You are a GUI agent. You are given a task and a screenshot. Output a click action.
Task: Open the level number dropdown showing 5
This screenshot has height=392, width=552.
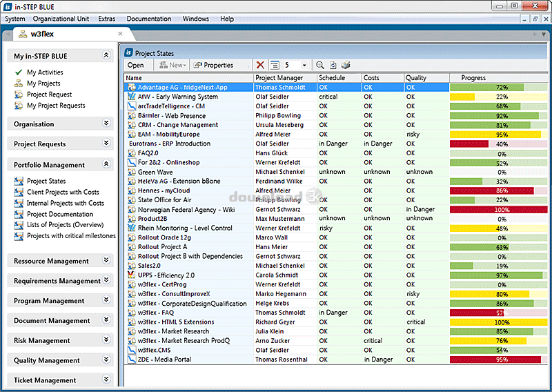pos(304,66)
